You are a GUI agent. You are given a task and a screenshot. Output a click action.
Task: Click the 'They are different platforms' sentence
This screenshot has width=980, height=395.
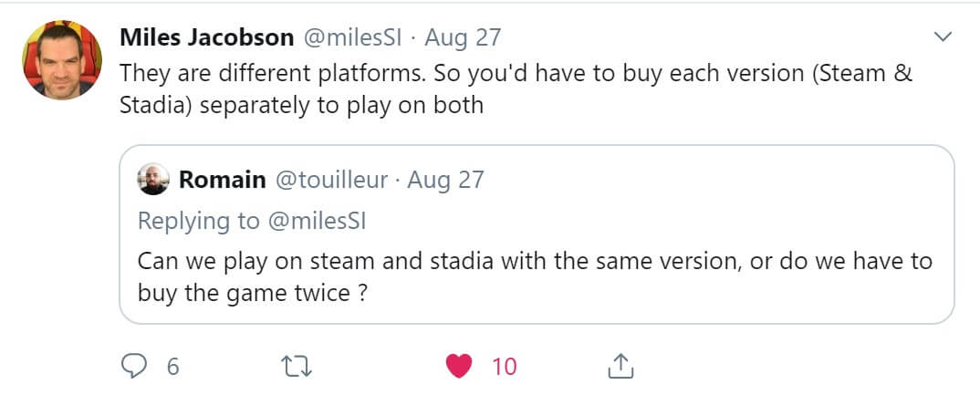pos(276,73)
